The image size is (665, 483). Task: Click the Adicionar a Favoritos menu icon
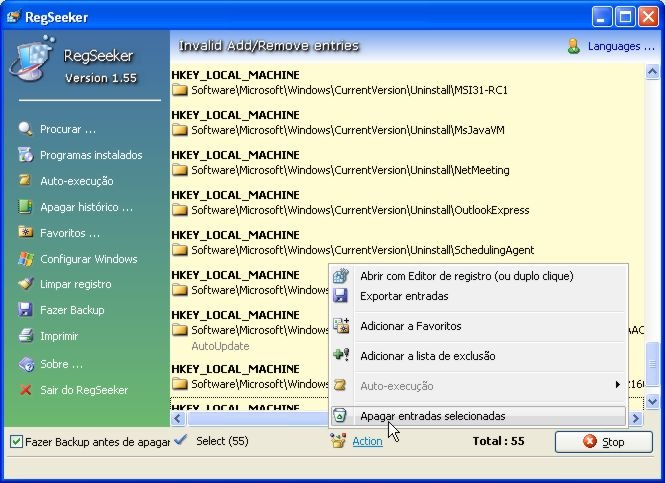[341, 325]
